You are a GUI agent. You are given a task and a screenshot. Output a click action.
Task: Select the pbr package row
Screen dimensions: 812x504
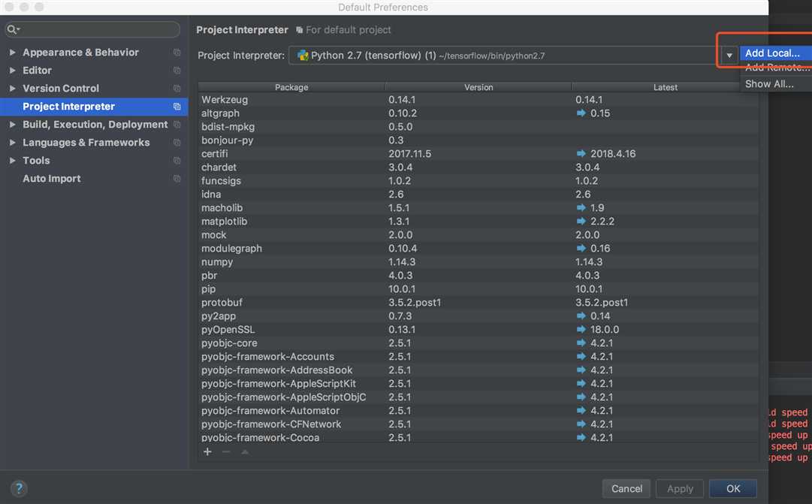(x=478, y=275)
